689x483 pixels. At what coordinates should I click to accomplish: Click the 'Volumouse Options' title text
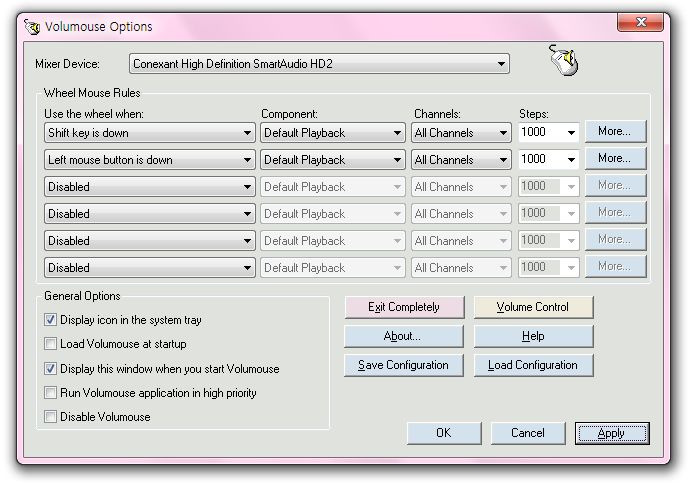point(98,26)
